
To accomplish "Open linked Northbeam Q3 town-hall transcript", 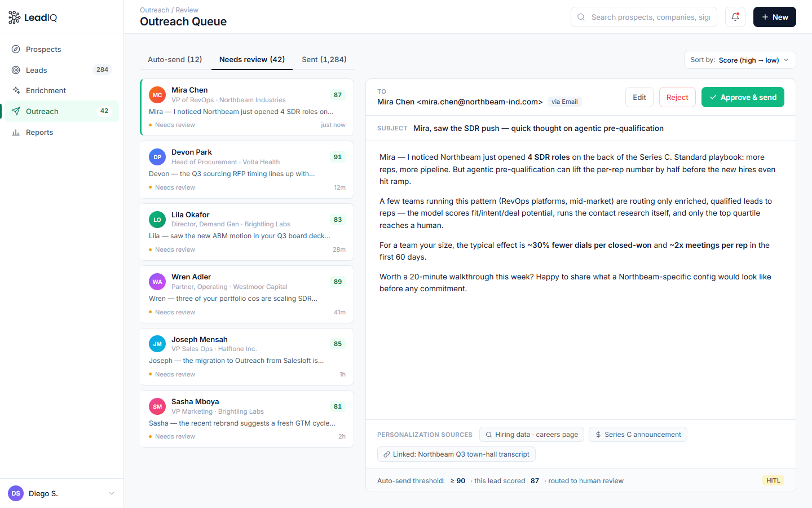I will (x=456, y=454).
